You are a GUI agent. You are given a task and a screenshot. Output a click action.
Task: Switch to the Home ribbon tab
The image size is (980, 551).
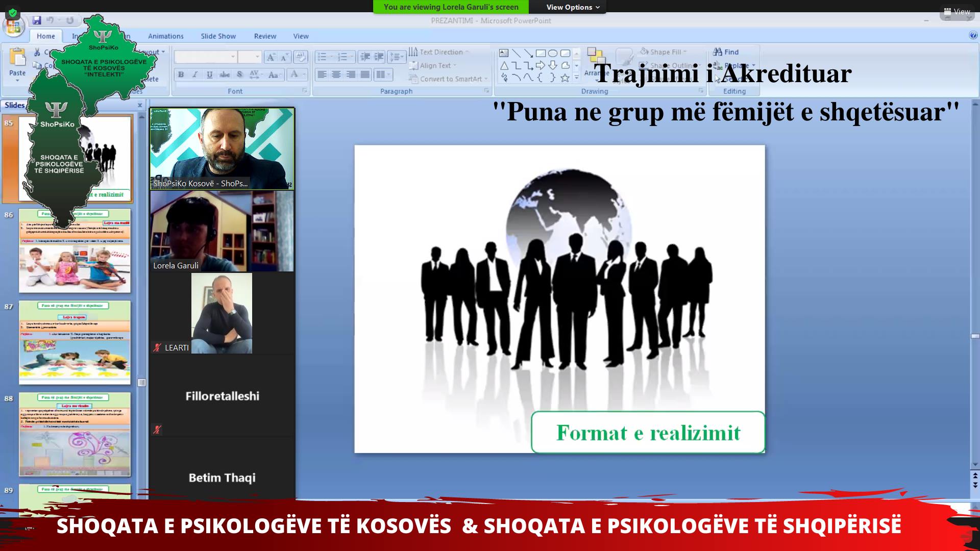(x=45, y=36)
